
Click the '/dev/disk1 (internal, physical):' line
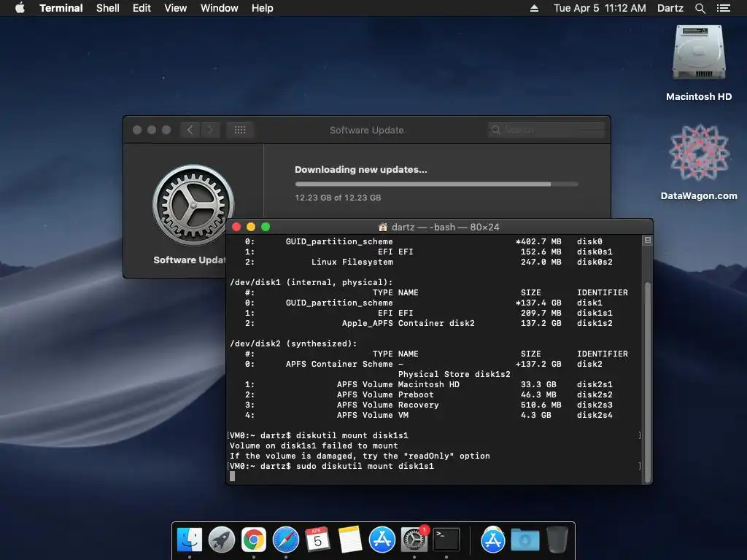tap(311, 282)
